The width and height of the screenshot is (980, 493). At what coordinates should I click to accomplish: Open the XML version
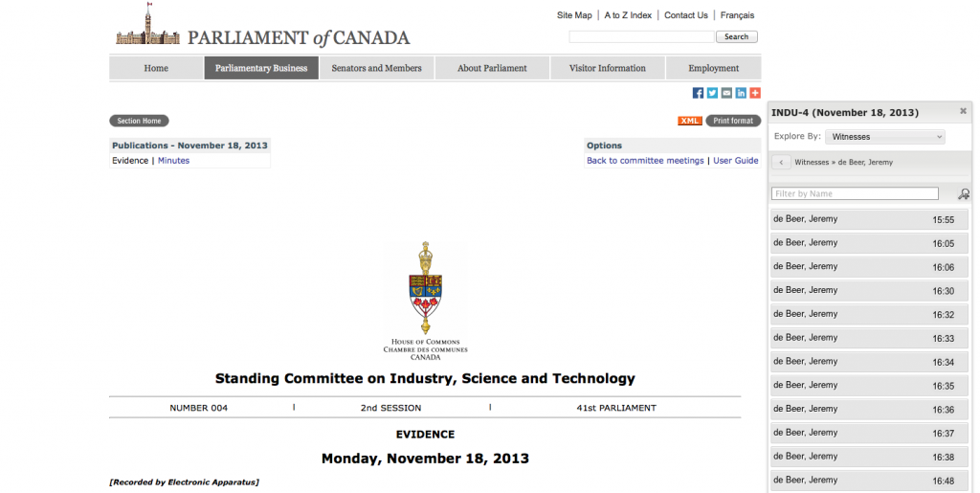(690, 121)
